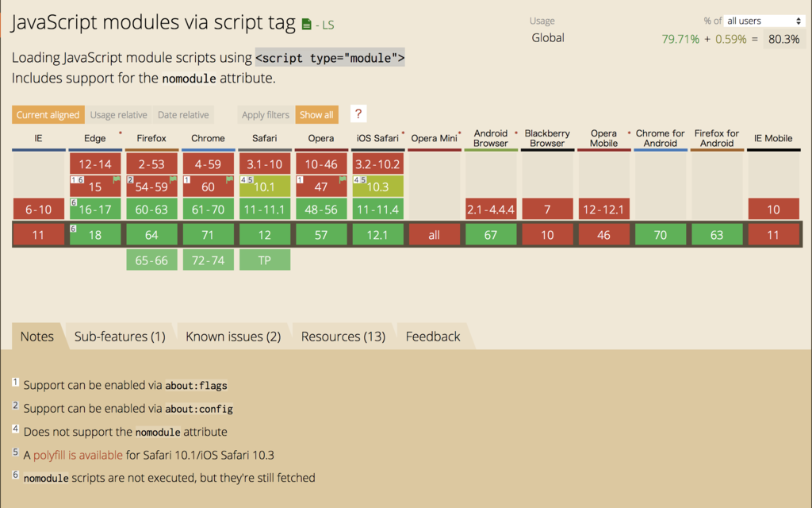The width and height of the screenshot is (812, 508).
Task: Open the Resources (13) tab
Action: click(x=343, y=337)
